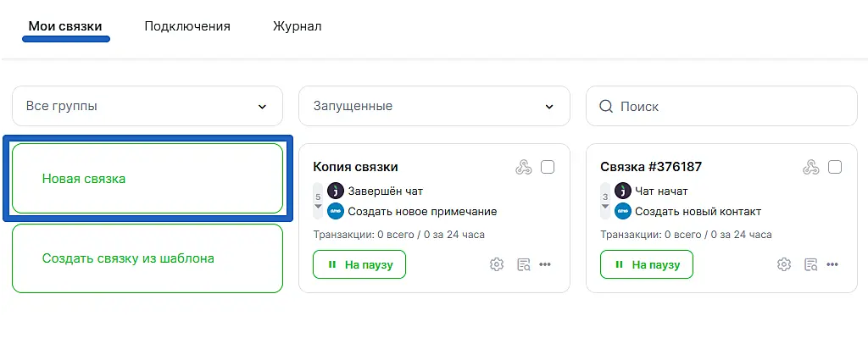This screenshot has height=355, width=868.
Task: Open settings gear for Связка #376187
Action: [x=784, y=264]
